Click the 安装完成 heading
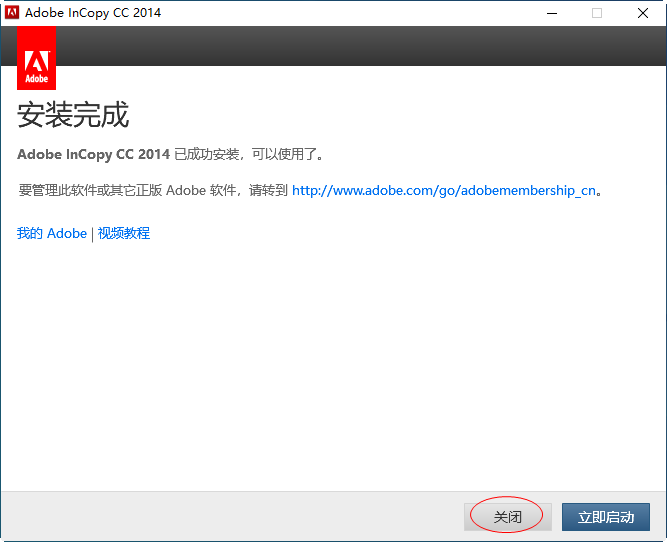Viewport: 667px width, 542px height. (73, 115)
